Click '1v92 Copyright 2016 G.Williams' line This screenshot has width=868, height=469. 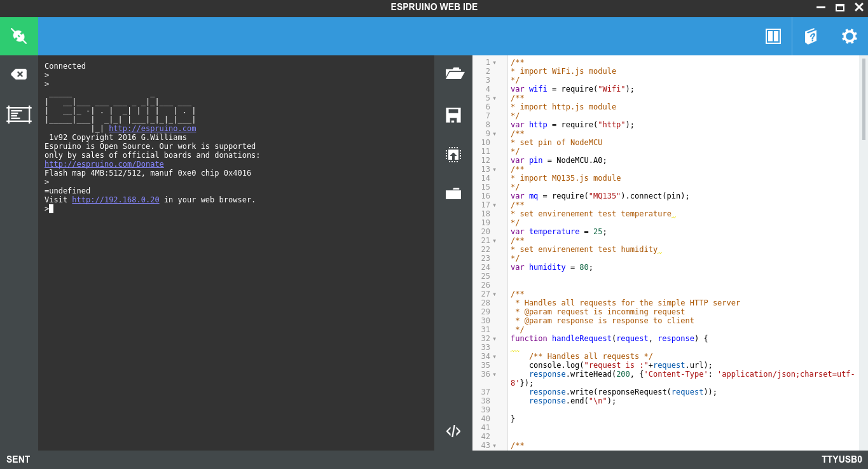click(x=118, y=137)
